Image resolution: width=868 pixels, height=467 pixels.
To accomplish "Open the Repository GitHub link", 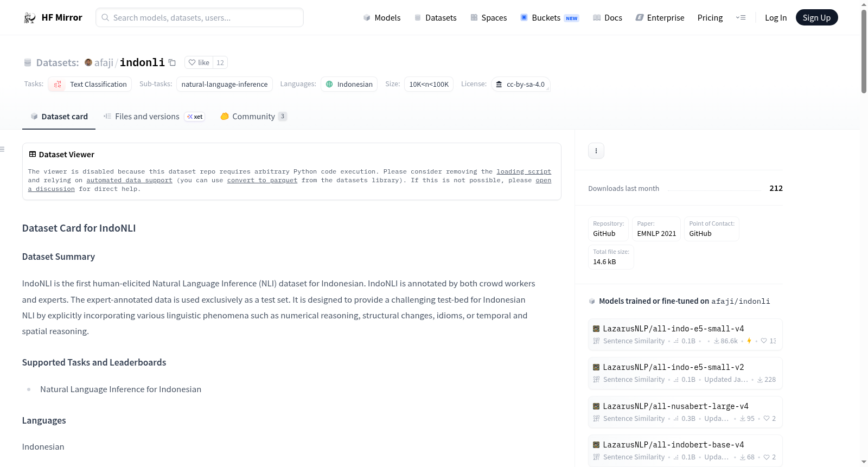I will (608, 229).
